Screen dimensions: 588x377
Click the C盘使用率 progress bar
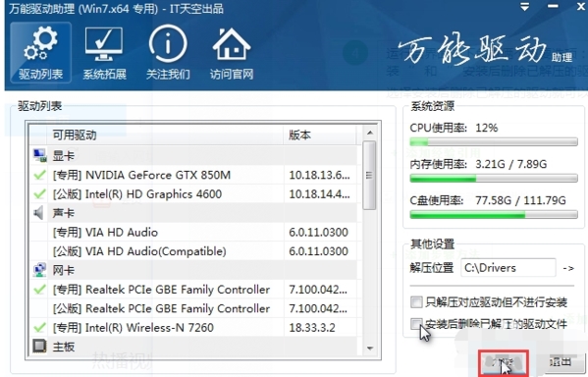[x=494, y=215]
